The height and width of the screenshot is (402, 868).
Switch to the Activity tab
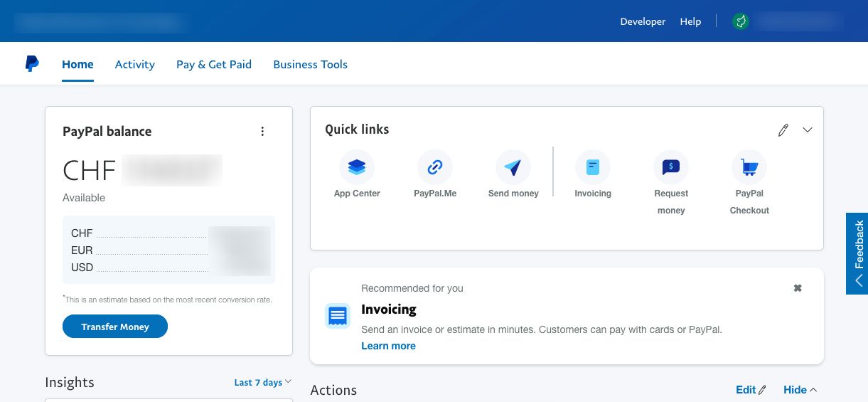click(x=135, y=64)
